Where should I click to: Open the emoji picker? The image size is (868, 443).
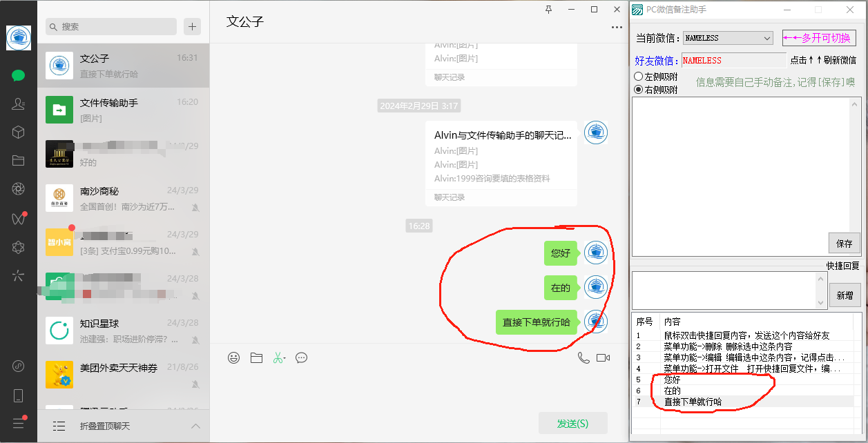pos(234,357)
